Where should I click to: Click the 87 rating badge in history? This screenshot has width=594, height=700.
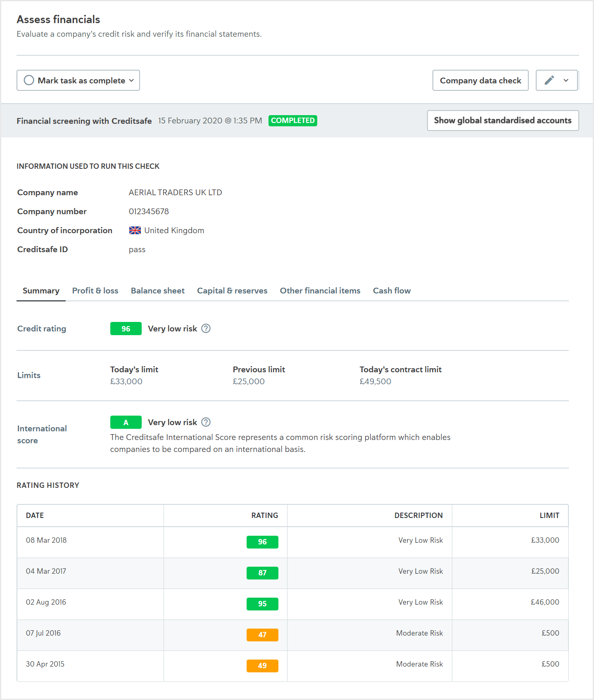pos(262,573)
